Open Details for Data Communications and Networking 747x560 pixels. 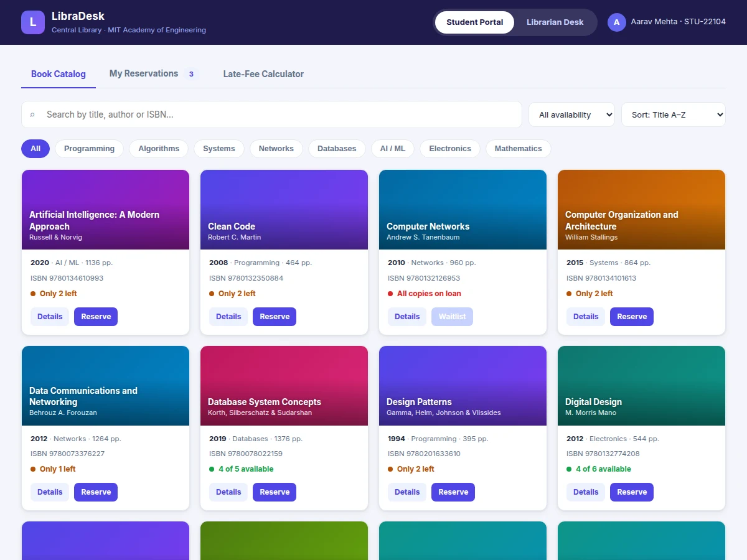click(50, 492)
